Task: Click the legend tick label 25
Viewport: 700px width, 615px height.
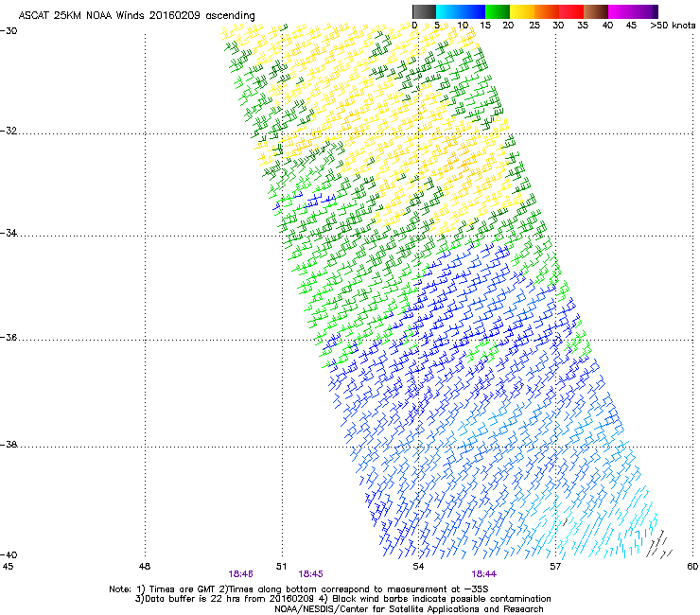Action: (x=534, y=26)
